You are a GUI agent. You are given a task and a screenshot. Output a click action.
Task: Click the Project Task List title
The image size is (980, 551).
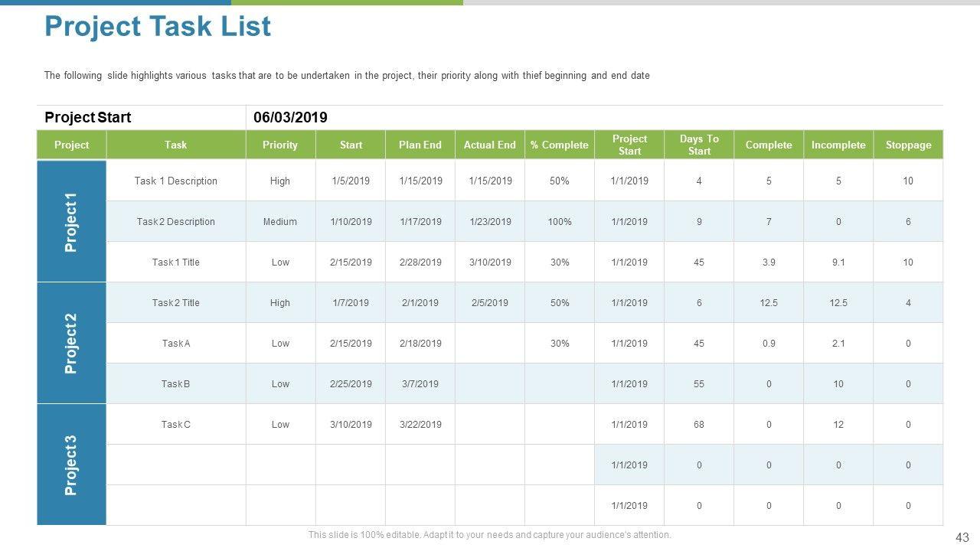click(158, 27)
